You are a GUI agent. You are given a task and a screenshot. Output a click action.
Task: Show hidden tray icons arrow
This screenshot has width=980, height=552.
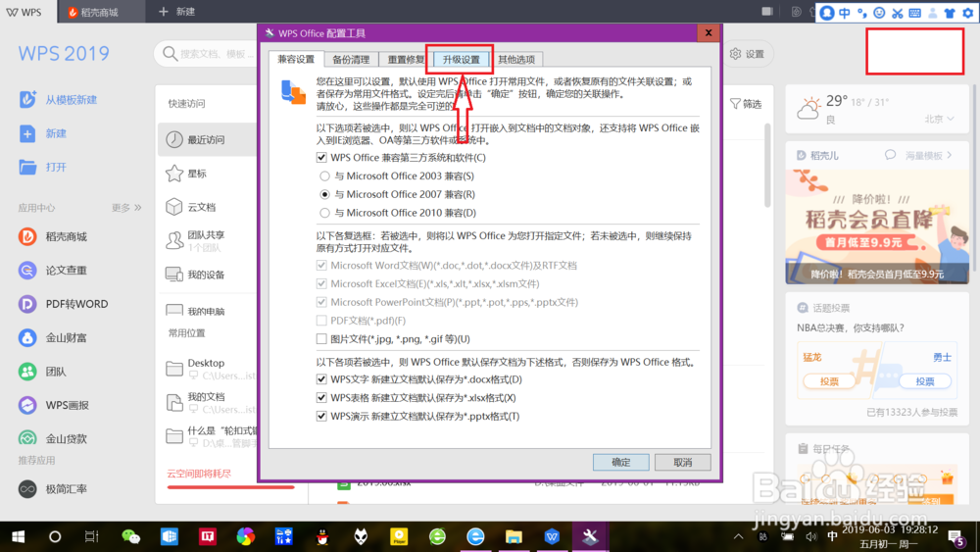(738, 536)
